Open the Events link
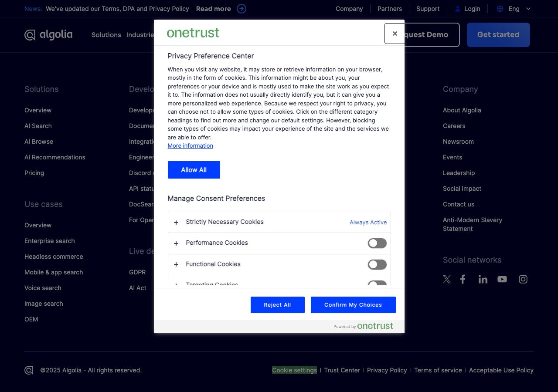 pos(453,157)
